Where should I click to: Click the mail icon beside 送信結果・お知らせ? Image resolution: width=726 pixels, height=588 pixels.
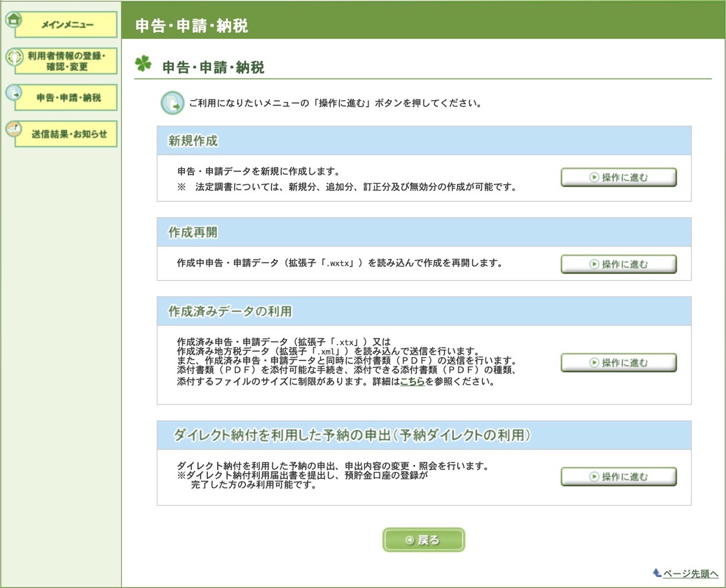[14, 129]
